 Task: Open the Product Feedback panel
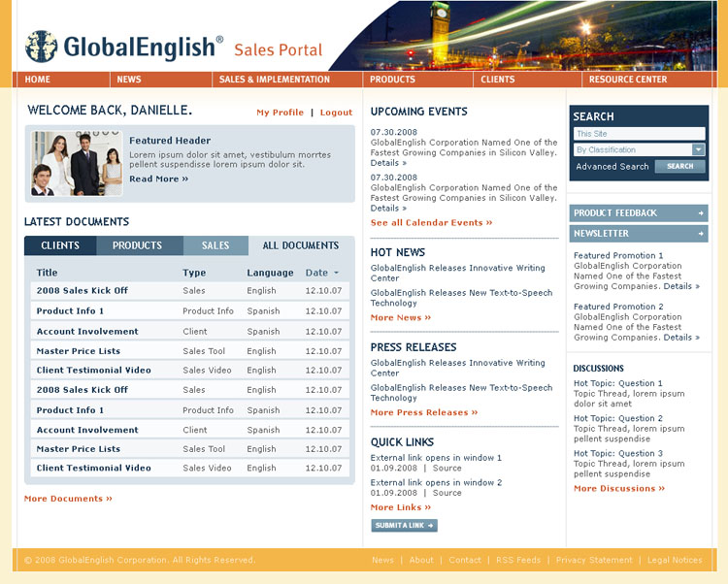tap(639, 213)
